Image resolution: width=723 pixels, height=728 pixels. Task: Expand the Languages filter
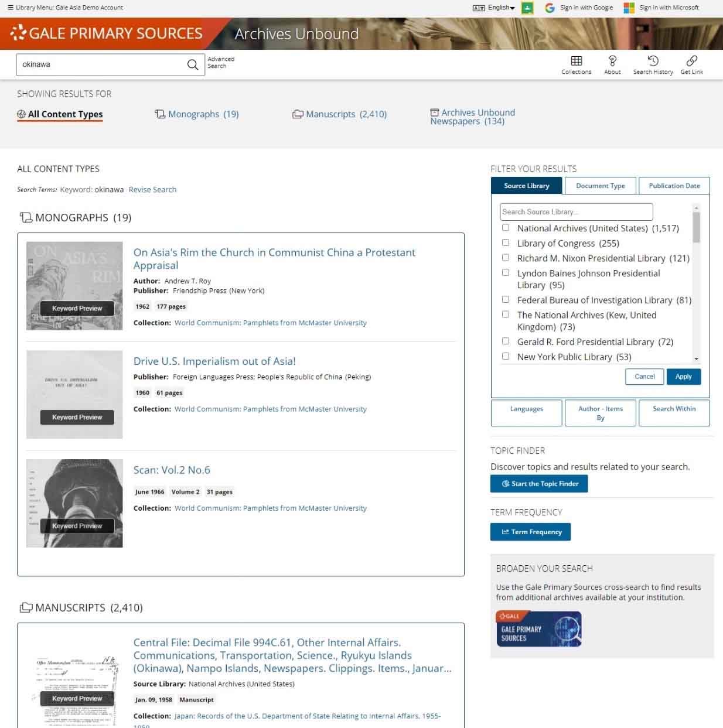coord(526,413)
